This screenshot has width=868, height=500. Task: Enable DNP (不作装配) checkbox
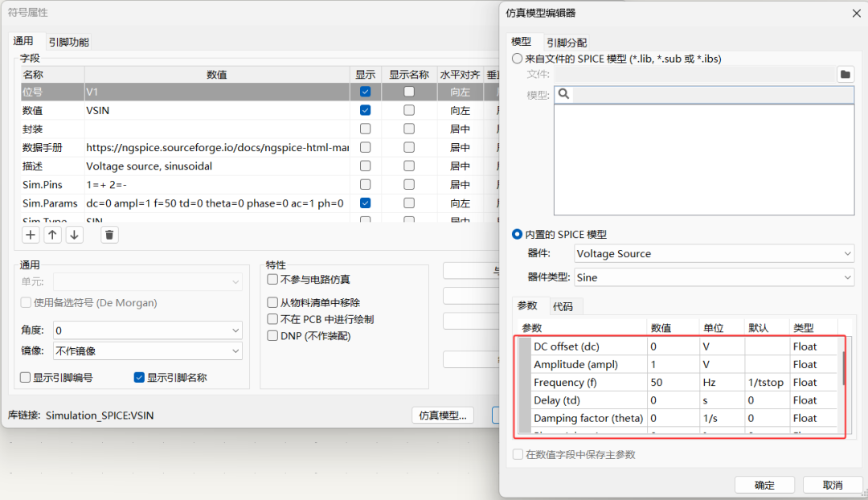[272, 335]
